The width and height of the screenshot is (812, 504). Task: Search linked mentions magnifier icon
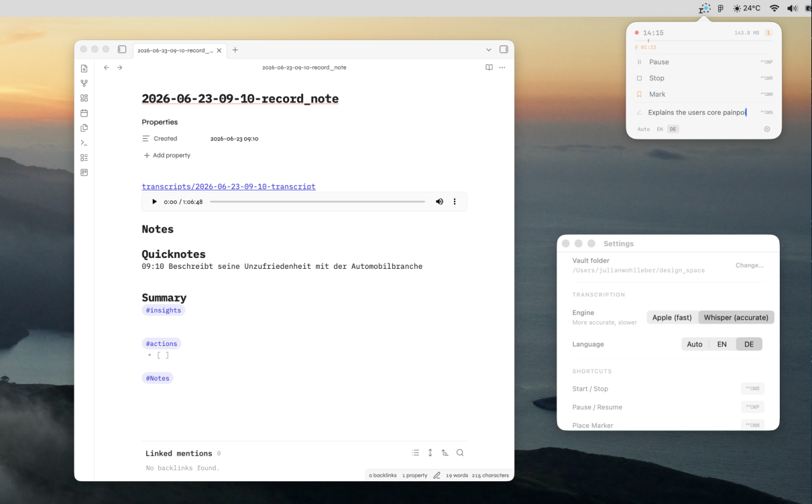coord(460,453)
